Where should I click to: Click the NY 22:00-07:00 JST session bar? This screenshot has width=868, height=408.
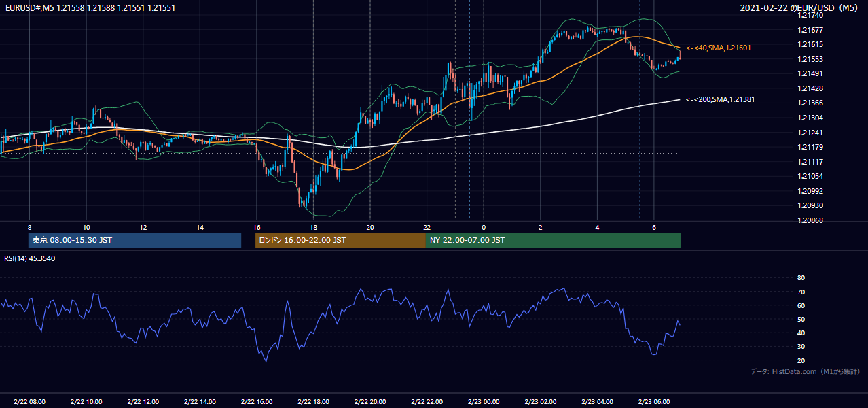(554, 240)
